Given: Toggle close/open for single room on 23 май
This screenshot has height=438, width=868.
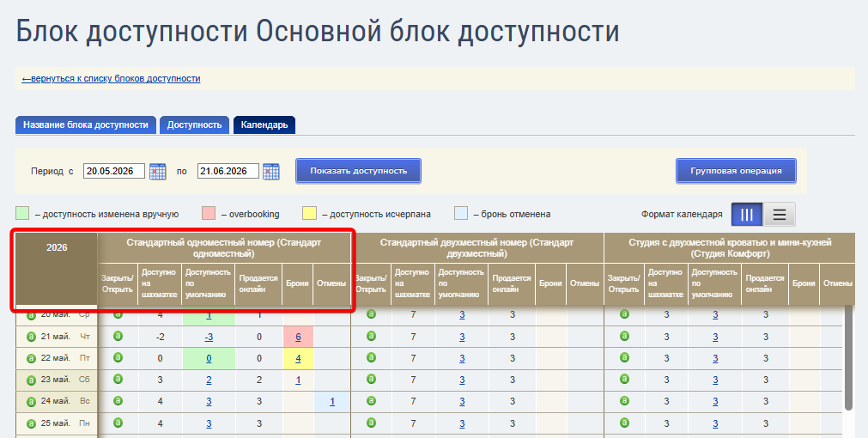Looking at the screenshot, I should pyautogui.click(x=118, y=380).
